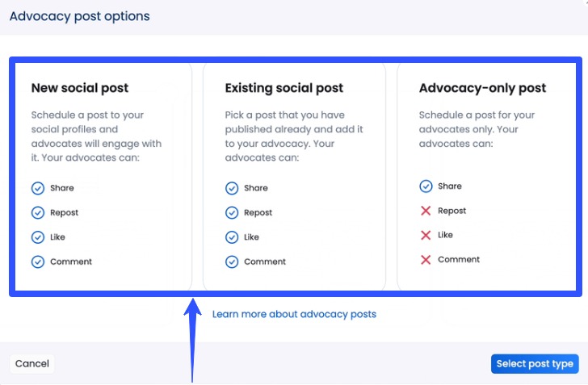Viewport: 588px width, 385px height.
Task: Open Learn more about advocacy posts link
Action: coord(294,314)
